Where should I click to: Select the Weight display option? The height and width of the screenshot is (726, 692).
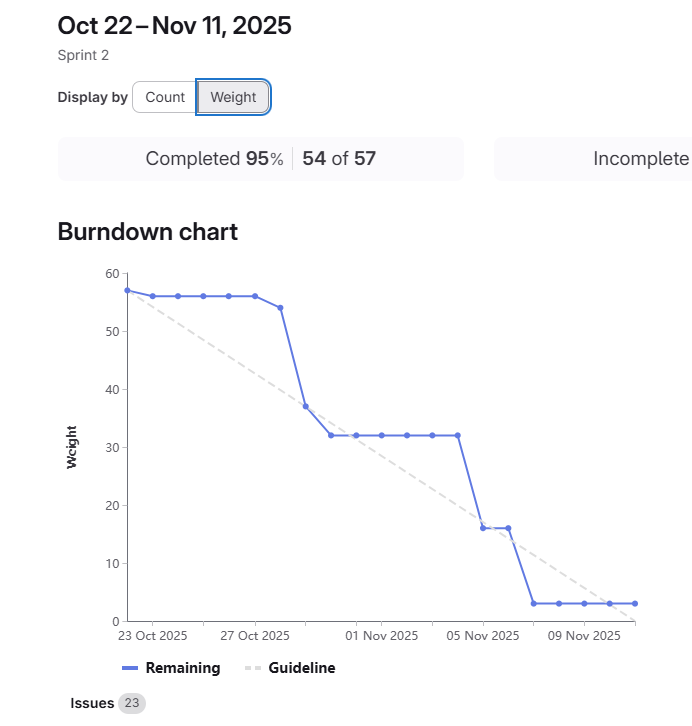(x=233, y=97)
